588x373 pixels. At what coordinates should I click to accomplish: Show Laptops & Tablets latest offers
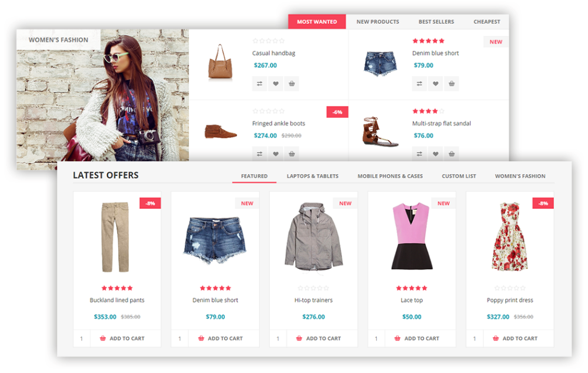[312, 176]
